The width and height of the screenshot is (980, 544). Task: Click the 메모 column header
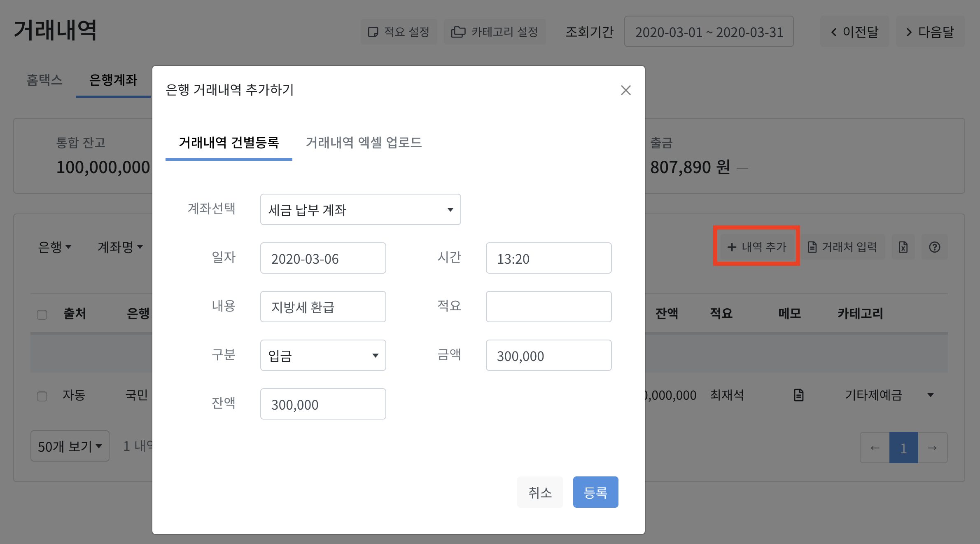(x=789, y=314)
